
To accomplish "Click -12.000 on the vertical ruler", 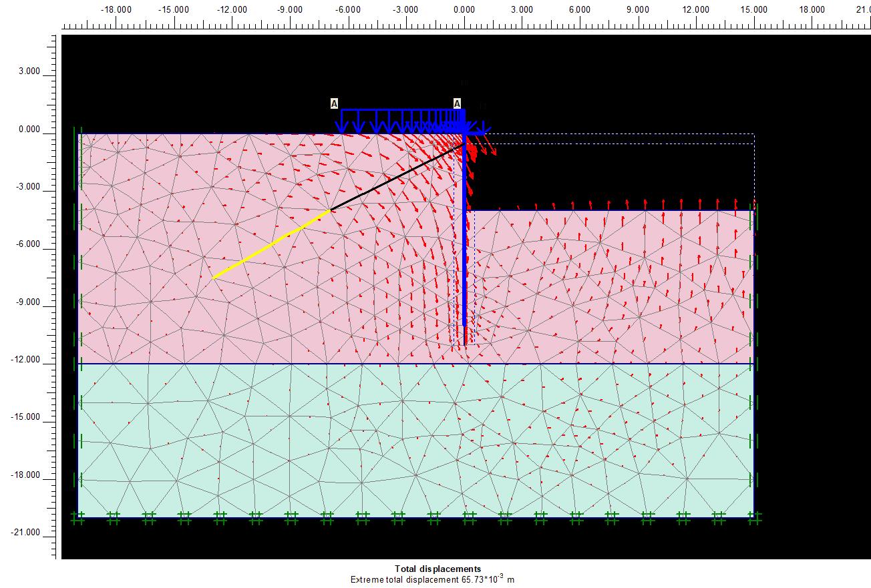I will 25,360.
